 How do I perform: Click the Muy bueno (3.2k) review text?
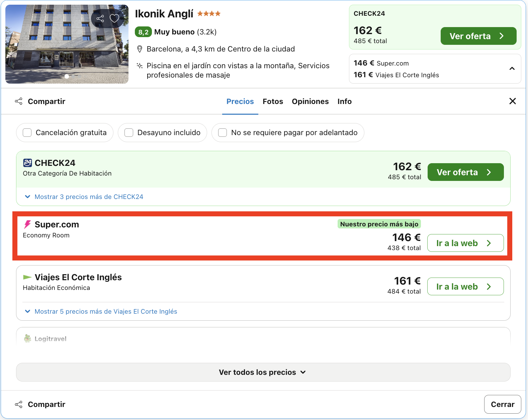tap(185, 32)
